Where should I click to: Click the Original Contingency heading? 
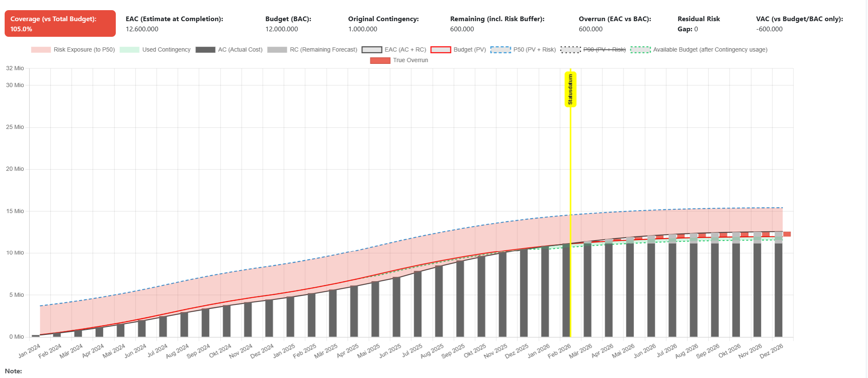(383, 19)
